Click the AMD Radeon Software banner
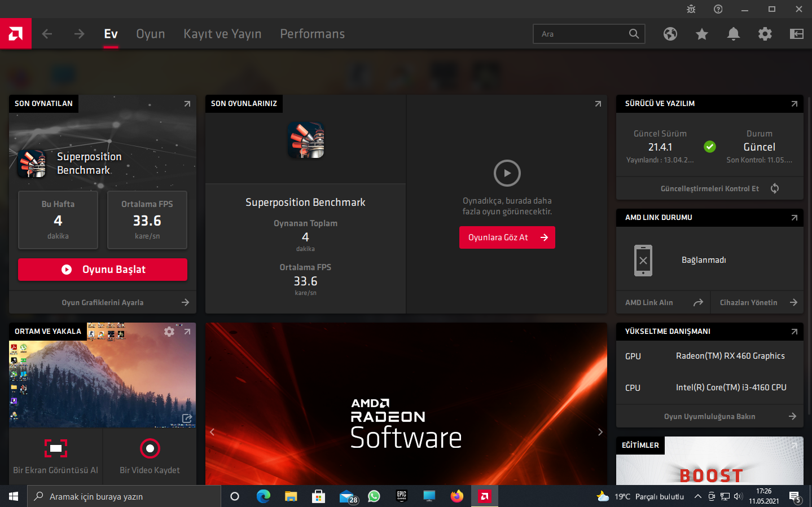This screenshot has width=812, height=507. [x=406, y=404]
